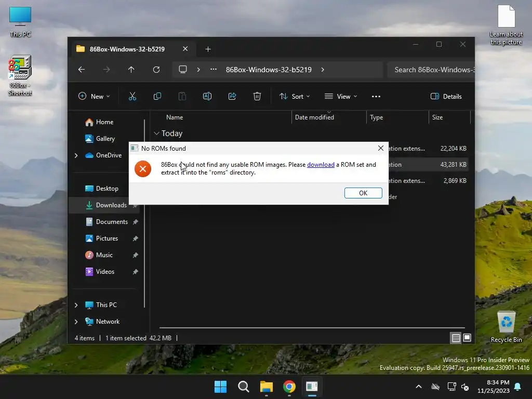Click the 43,281 KB file size cell
Viewport: 532px width, 399px height.
point(453,165)
